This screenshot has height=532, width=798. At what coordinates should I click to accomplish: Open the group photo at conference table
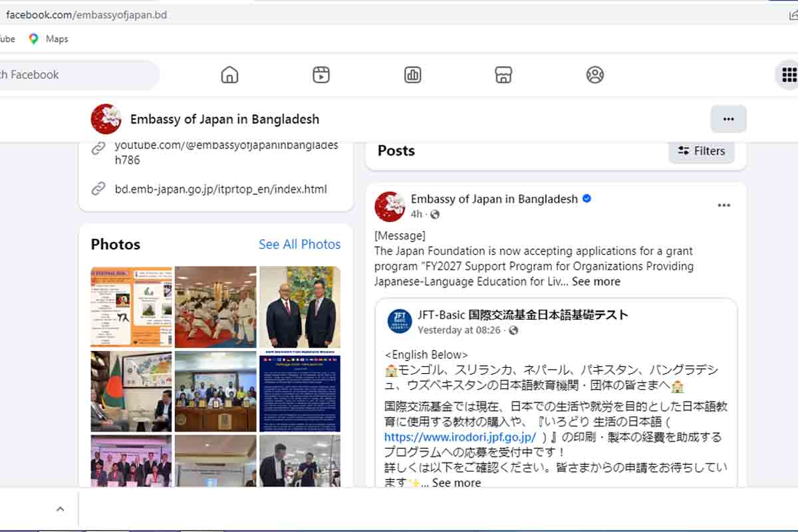click(x=215, y=392)
